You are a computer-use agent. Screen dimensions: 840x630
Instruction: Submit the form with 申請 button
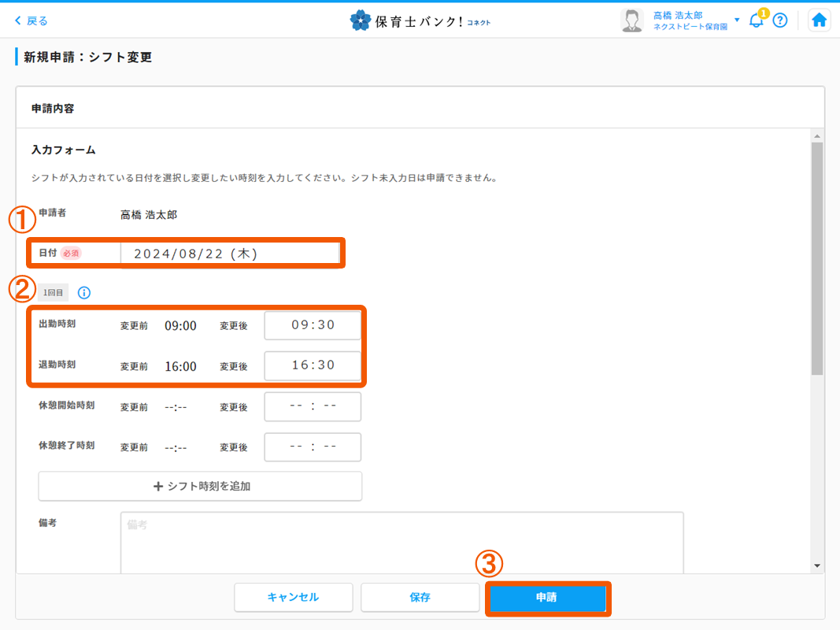(548, 597)
